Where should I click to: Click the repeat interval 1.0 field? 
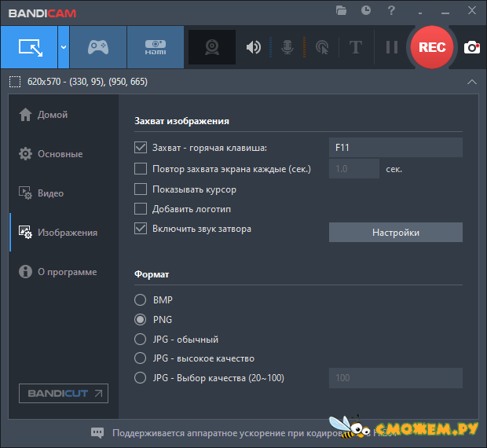[354, 169]
